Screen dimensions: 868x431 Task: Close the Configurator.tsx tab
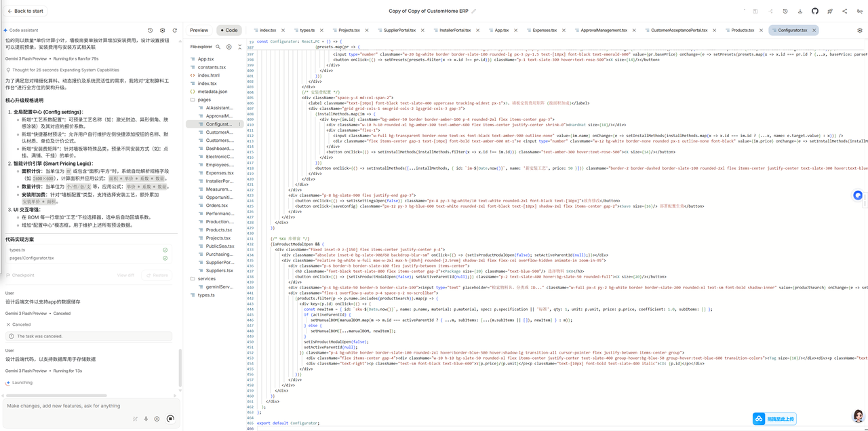tap(813, 31)
